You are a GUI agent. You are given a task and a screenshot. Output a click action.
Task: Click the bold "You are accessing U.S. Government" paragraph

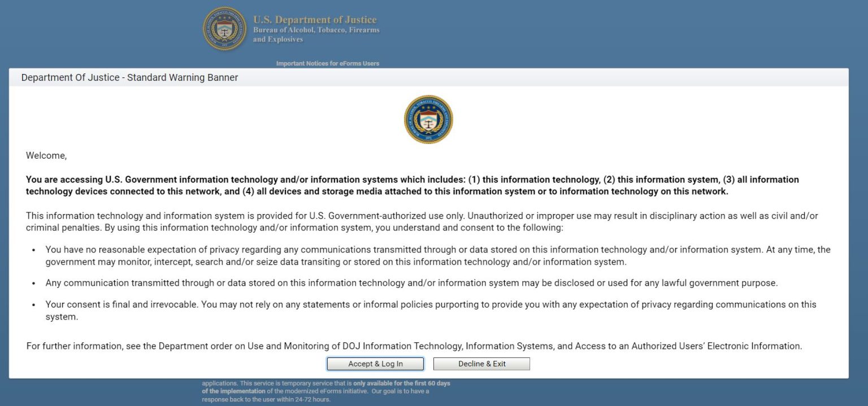[x=412, y=185]
